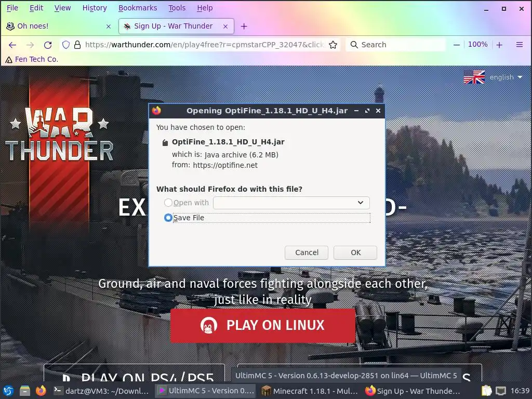Zoom in with the plus icon
532x399 pixels.
[x=499, y=45]
